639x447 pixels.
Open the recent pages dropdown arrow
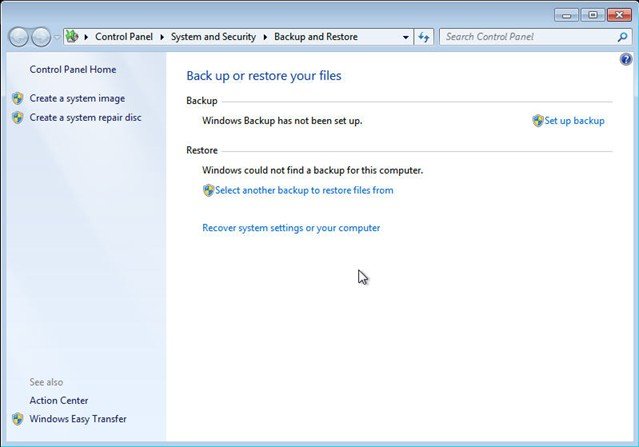57,37
